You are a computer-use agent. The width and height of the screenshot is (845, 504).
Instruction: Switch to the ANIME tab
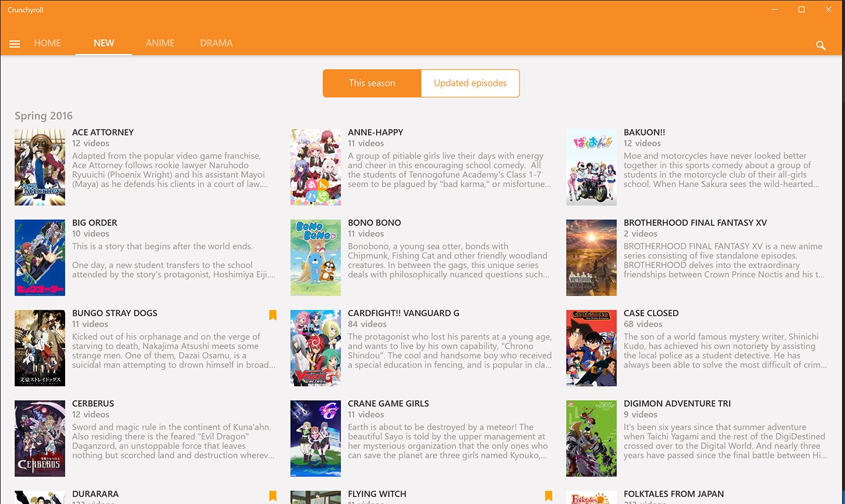click(160, 43)
